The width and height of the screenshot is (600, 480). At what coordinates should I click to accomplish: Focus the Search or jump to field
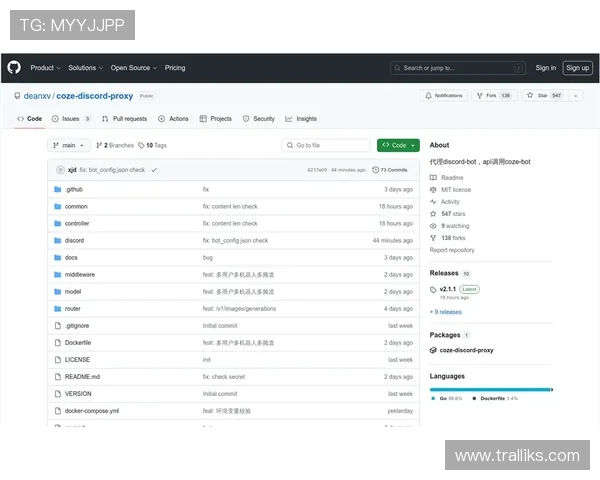tap(458, 68)
